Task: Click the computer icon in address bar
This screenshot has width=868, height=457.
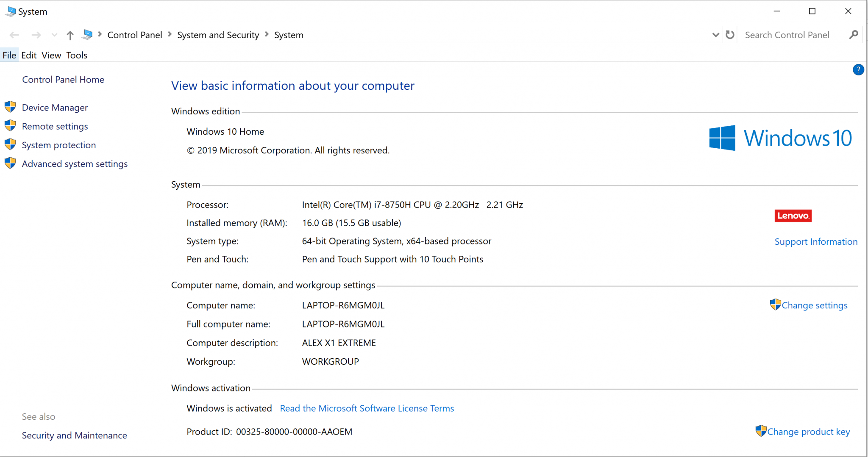Action: 88,35
